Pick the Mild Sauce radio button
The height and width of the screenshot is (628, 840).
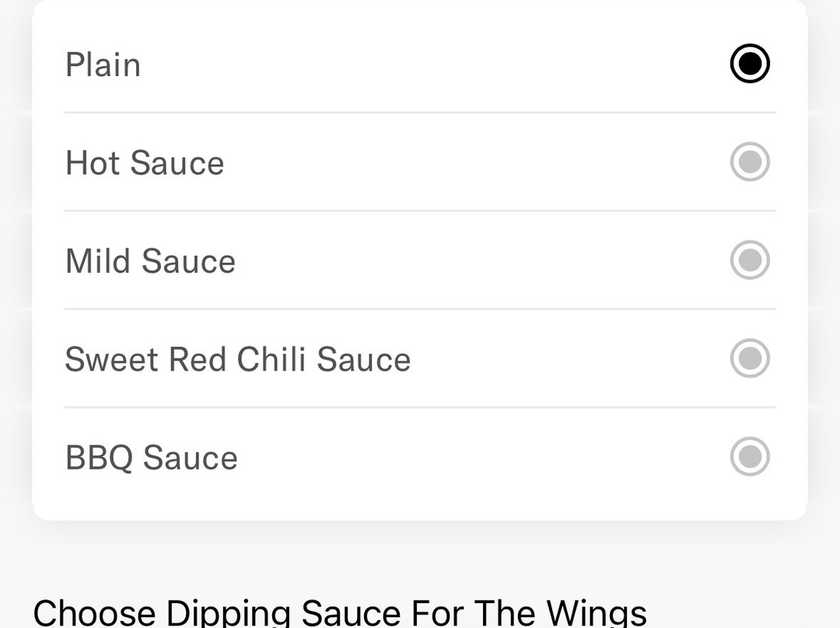(x=750, y=260)
